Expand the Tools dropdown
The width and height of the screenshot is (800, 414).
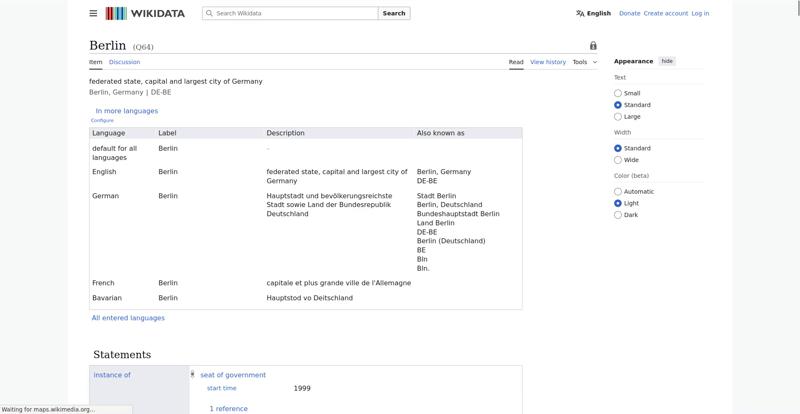point(584,62)
